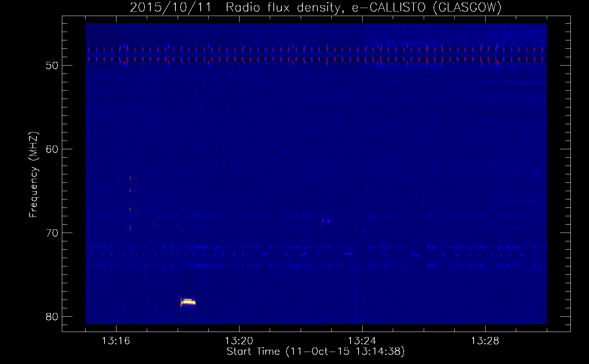Click the 60 MHz frequency tick label
Viewport: 589px width, 364px height.
[x=52, y=149]
